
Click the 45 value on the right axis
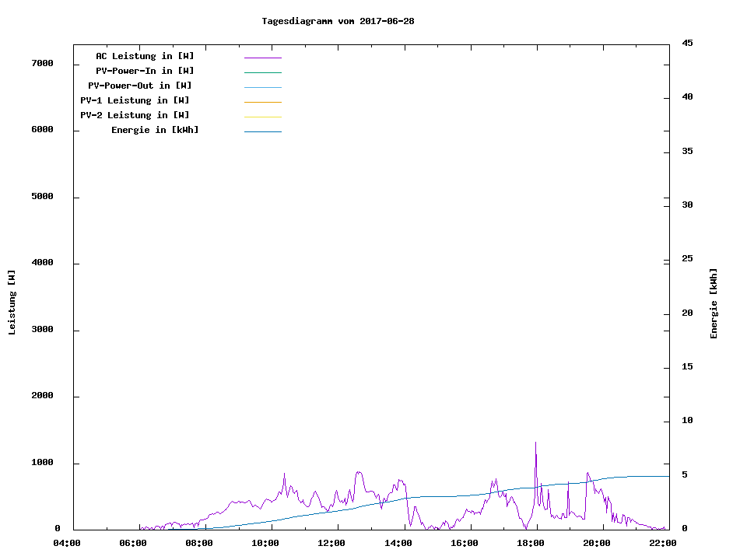click(687, 43)
